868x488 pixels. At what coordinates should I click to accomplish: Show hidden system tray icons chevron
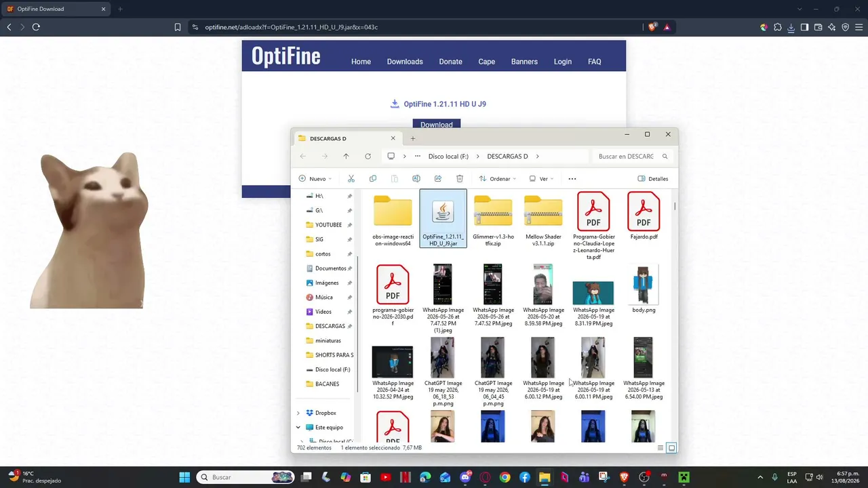[759, 477]
